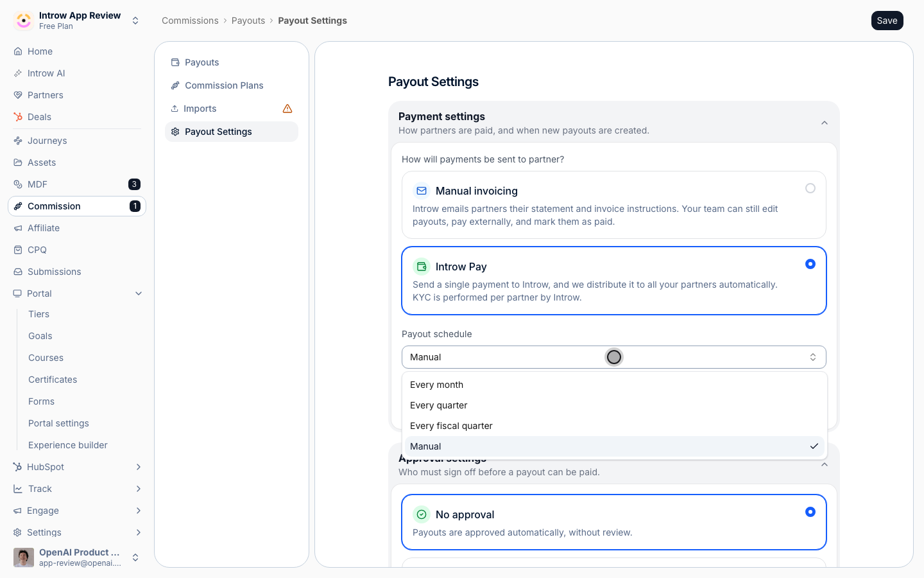The image size is (924, 578).
Task: Select the Introw Pay radio button
Action: pyautogui.click(x=810, y=264)
